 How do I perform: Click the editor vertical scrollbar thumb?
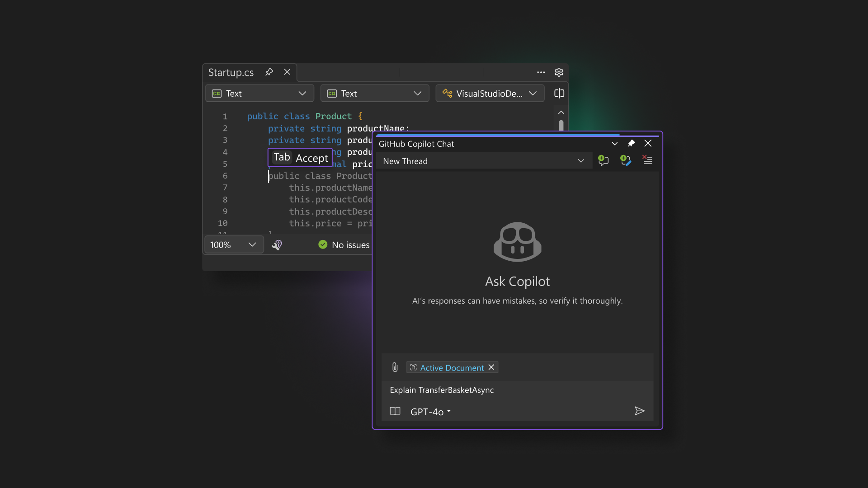(x=561, y=125)
